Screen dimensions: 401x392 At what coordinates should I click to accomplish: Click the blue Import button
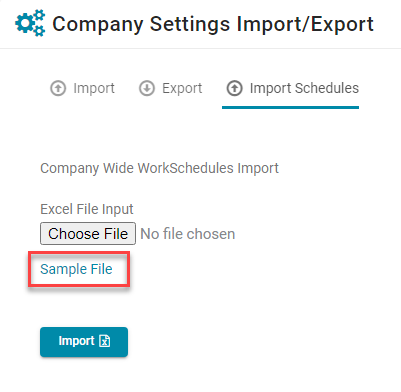[84, 342]
